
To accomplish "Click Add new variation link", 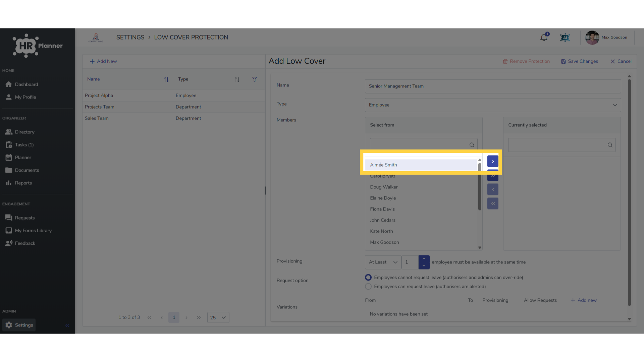I will pos(584,300).
